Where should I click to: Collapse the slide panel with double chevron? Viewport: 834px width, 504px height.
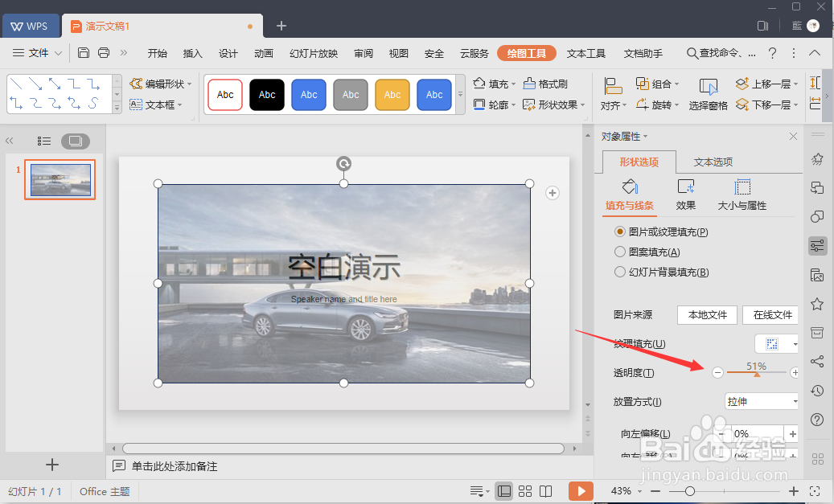pos(9,141)
